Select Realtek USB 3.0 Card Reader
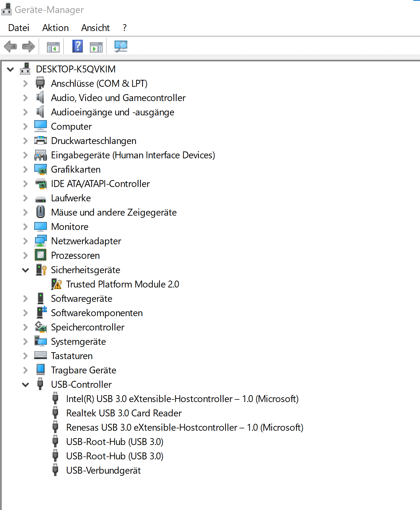This screenshot has height=510, width=420. (x=124, y=413)
